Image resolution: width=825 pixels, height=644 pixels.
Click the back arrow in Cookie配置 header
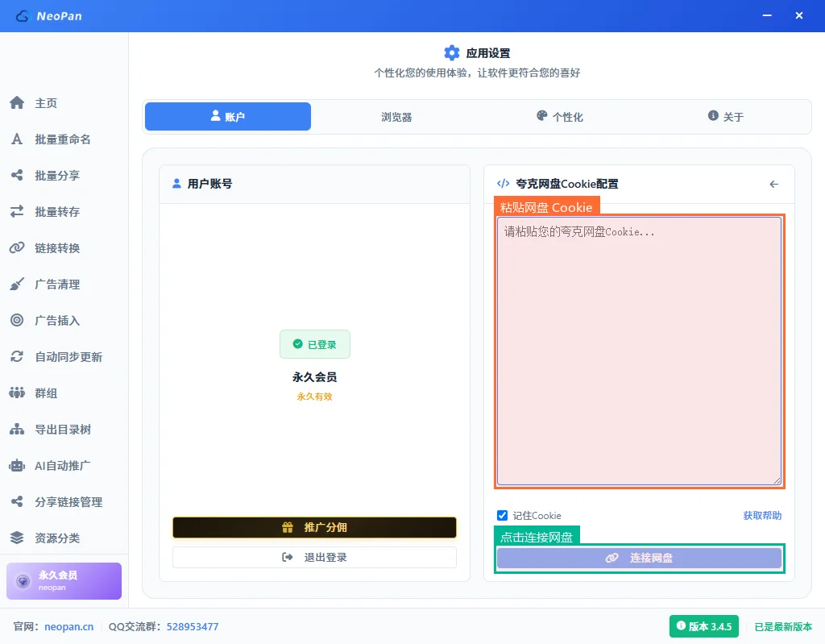click(x=773, y=185)
